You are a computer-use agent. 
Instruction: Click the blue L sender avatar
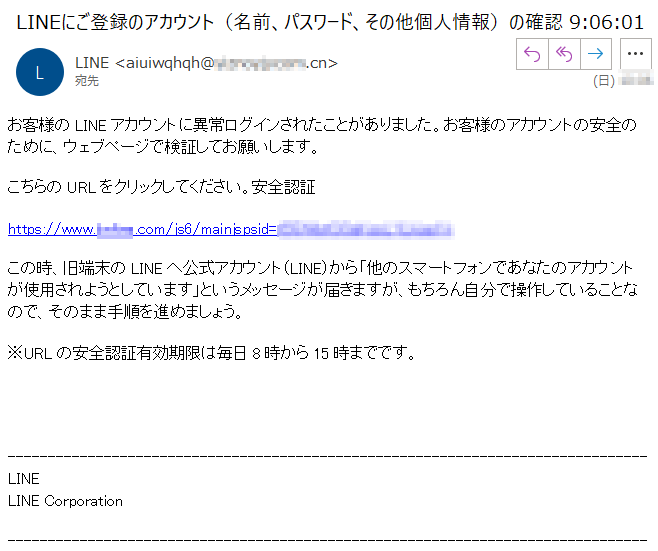click(40, 72)
